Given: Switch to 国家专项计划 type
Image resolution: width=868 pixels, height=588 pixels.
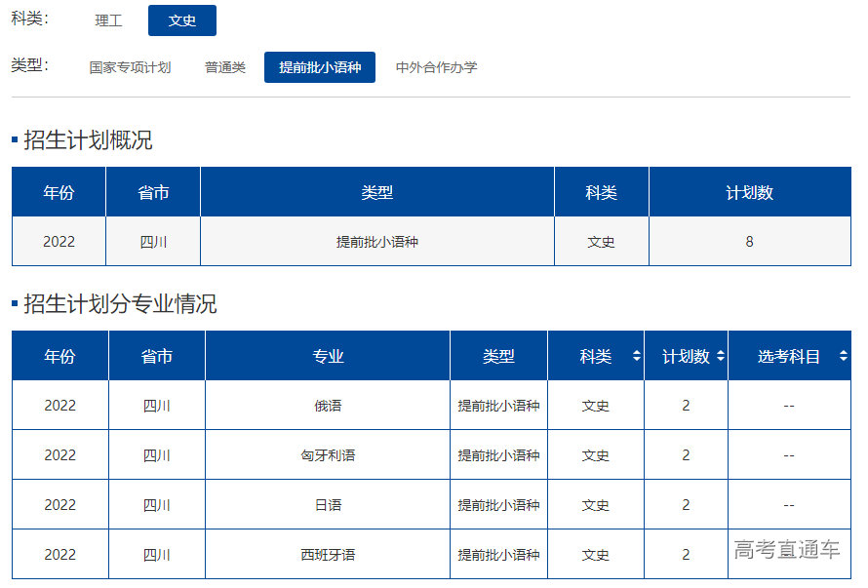Looking at the screenshot, I should [x=130, y=67].
